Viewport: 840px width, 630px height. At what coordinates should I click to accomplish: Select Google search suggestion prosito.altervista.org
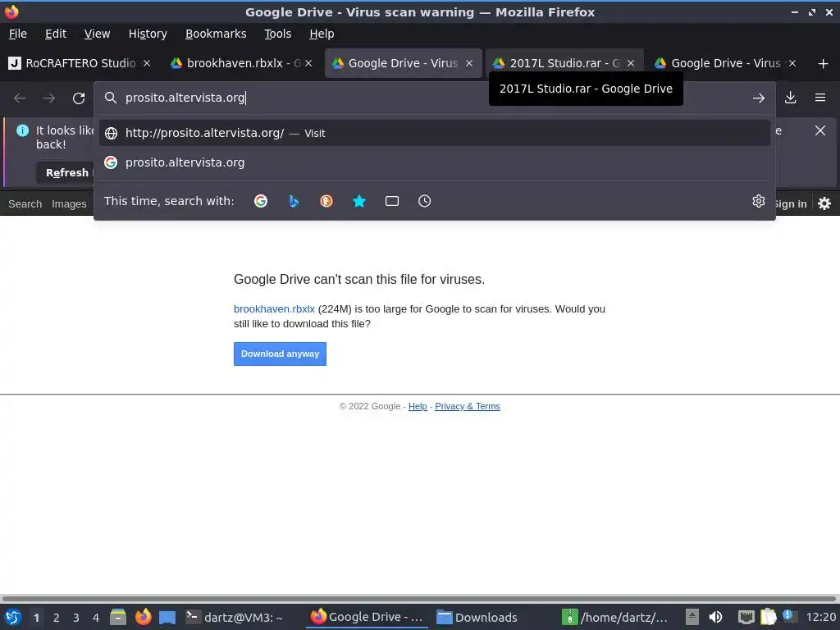pos(435,162)
